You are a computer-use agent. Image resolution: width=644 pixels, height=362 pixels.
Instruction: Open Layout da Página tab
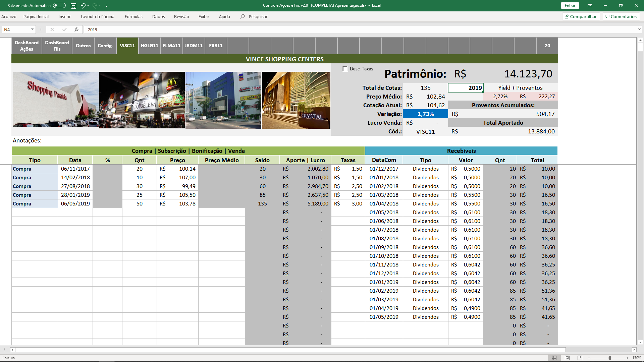click(x=97, y=16)
